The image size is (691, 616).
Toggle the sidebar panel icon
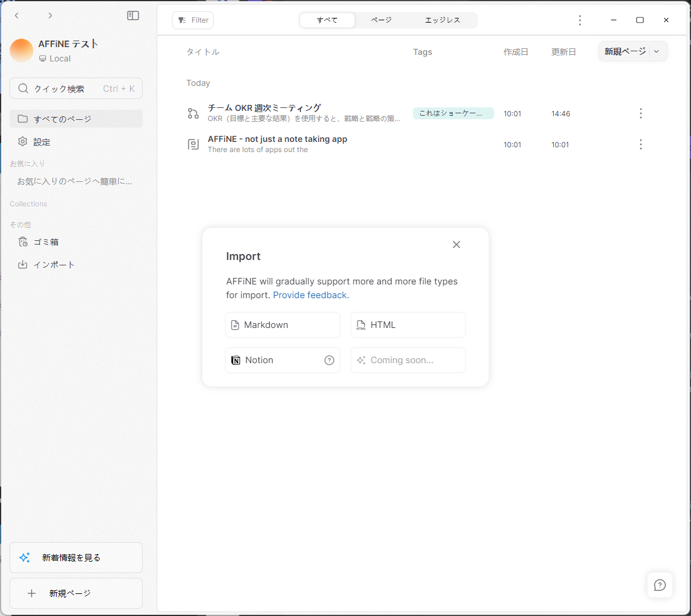132,16
